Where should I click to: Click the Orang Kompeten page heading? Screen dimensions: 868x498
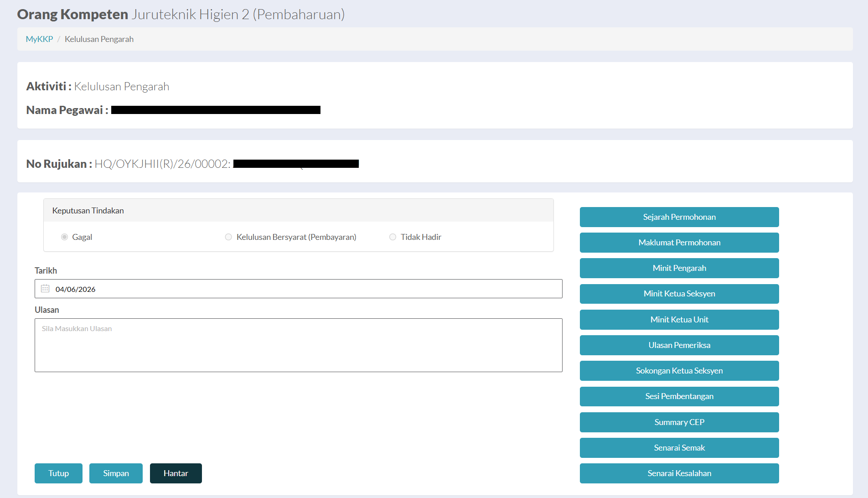click(x=181, y=14)
